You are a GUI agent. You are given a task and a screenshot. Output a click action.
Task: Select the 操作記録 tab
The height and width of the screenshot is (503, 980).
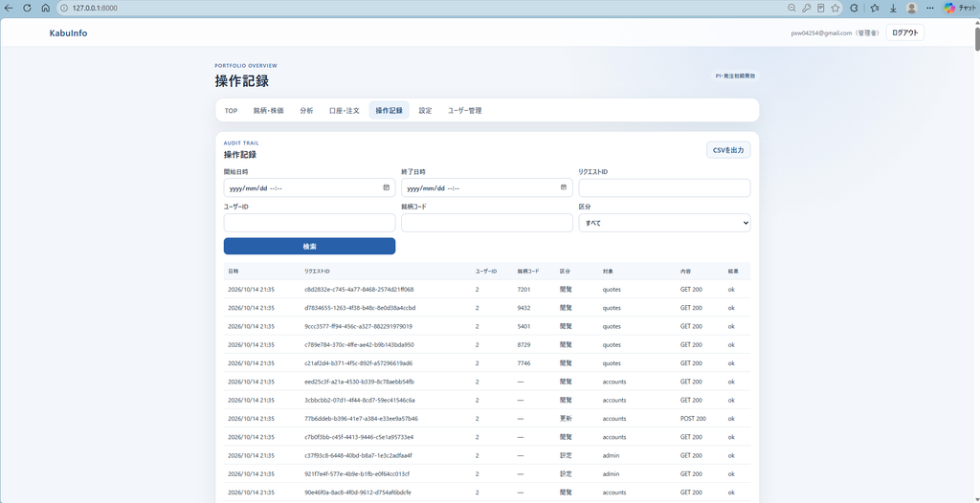pyautogui.click(x=389, y=111)
